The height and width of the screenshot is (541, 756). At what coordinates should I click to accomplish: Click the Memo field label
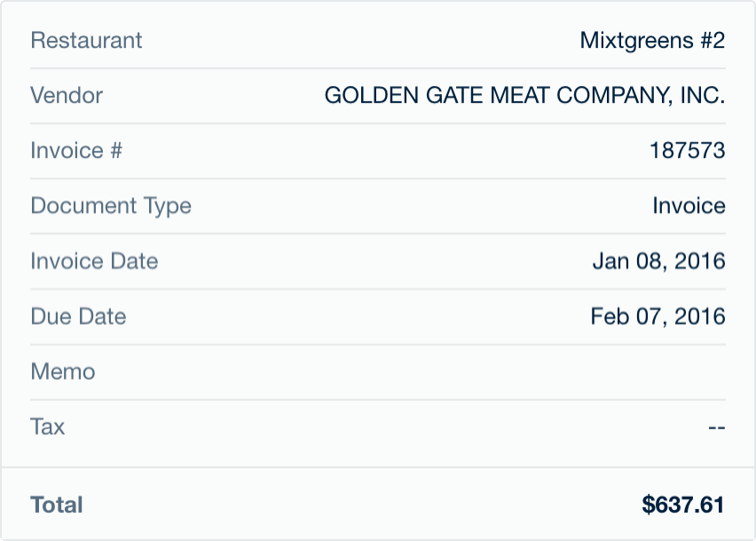click(x=63, y=372)
